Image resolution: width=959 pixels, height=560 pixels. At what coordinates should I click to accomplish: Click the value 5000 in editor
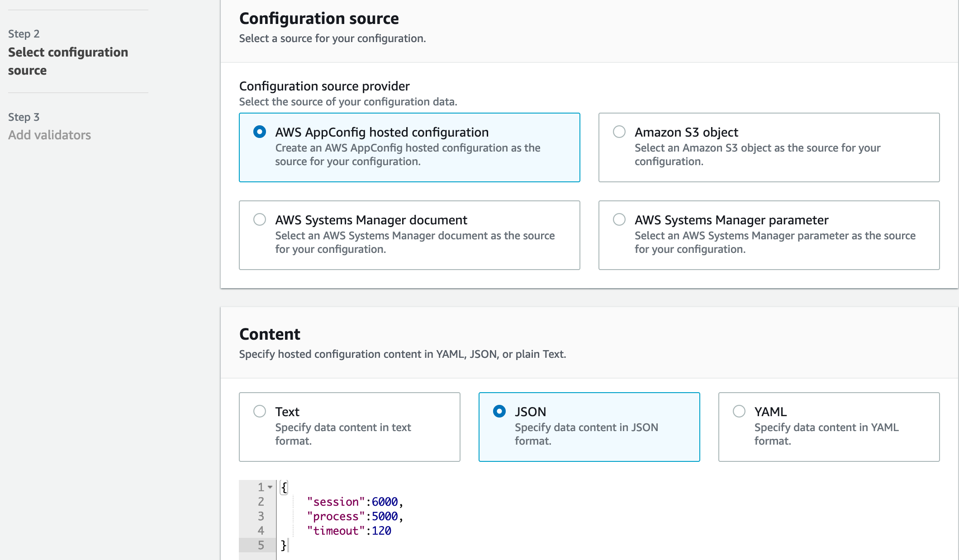[x=385, y=516]
